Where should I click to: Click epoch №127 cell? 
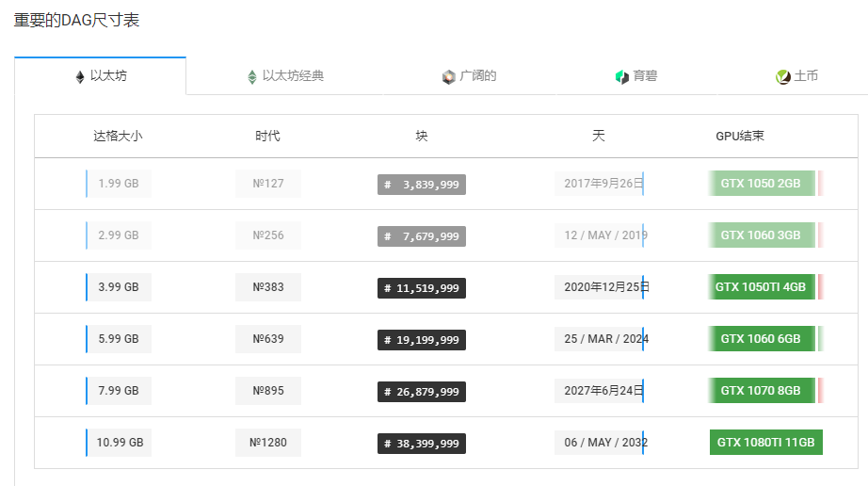268,184
